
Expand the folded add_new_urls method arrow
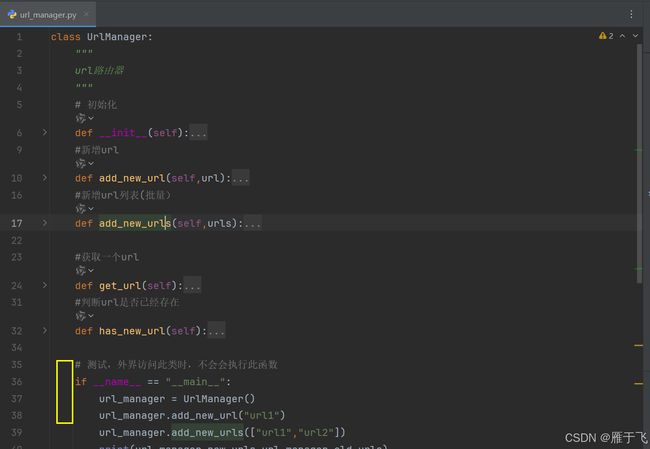tap(45, 223)
